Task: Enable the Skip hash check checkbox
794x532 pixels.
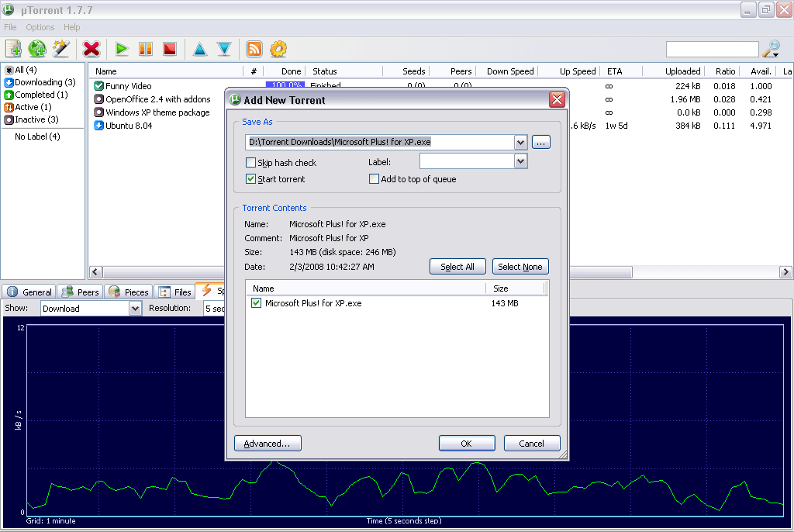Action: coord(251,163)
